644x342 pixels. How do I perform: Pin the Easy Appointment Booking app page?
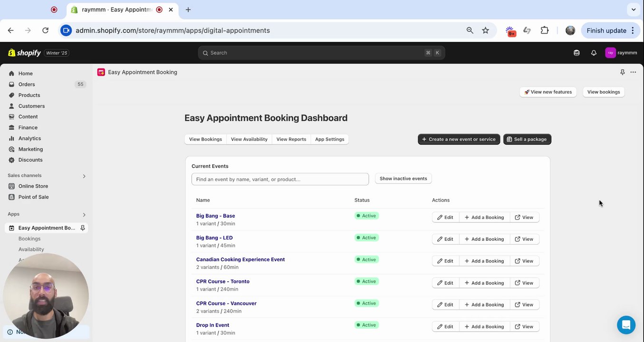click(x=622, y=72)
